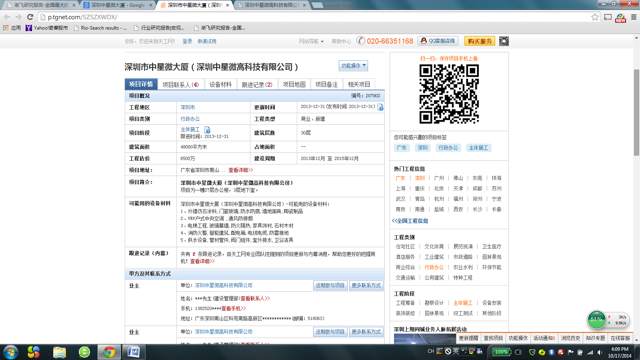The image size is (640, 360).
Task: Click the cast screen icon beside the star
Action: point(608,17)
